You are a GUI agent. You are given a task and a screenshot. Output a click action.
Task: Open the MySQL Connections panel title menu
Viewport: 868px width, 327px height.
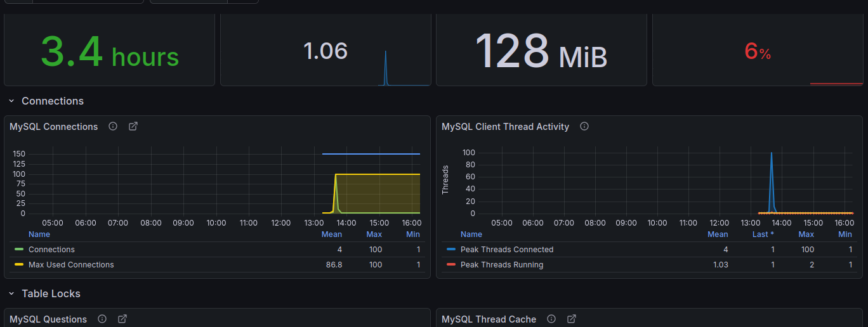point(54,127)
